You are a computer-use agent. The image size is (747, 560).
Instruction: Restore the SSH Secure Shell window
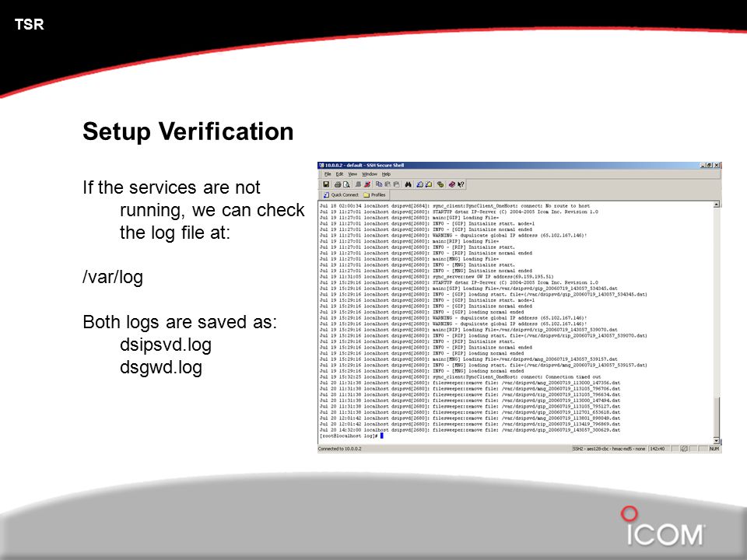click(x=710, y=165)
